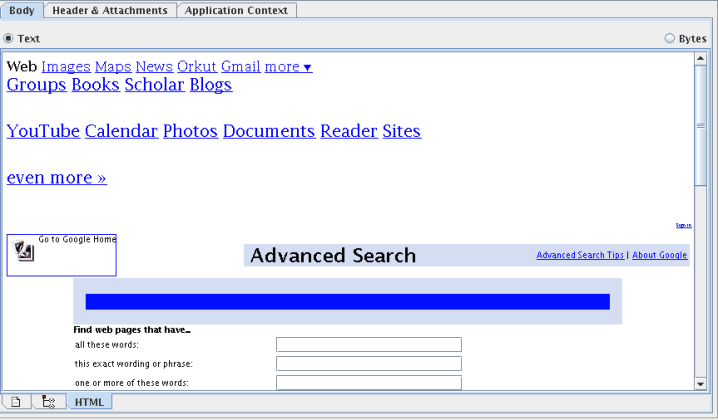The width and height of the screenshot is (718, 420).
Task: Click the Find web pages that have text
Action: pyautogui.click(x=132, y=330)
